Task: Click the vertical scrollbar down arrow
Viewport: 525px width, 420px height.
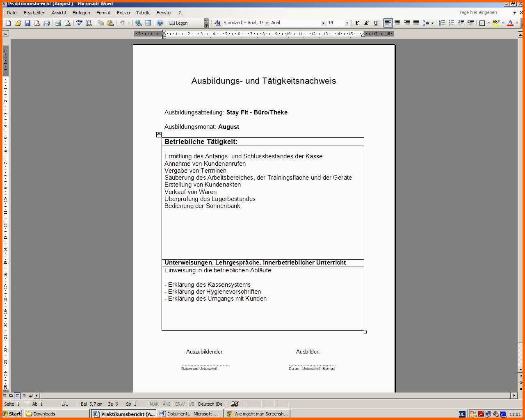Action: click(521, 370)
